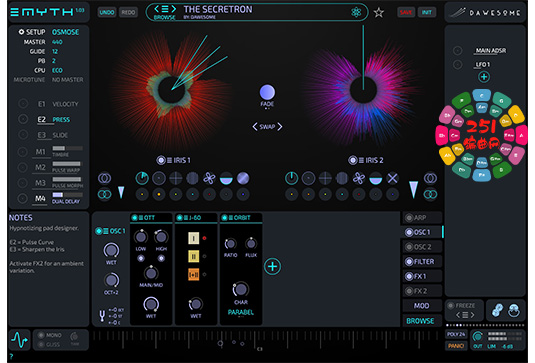Viewport: 535px width, 363px height.
Task: Select the FX 1 tab
Action: [422, 276]
